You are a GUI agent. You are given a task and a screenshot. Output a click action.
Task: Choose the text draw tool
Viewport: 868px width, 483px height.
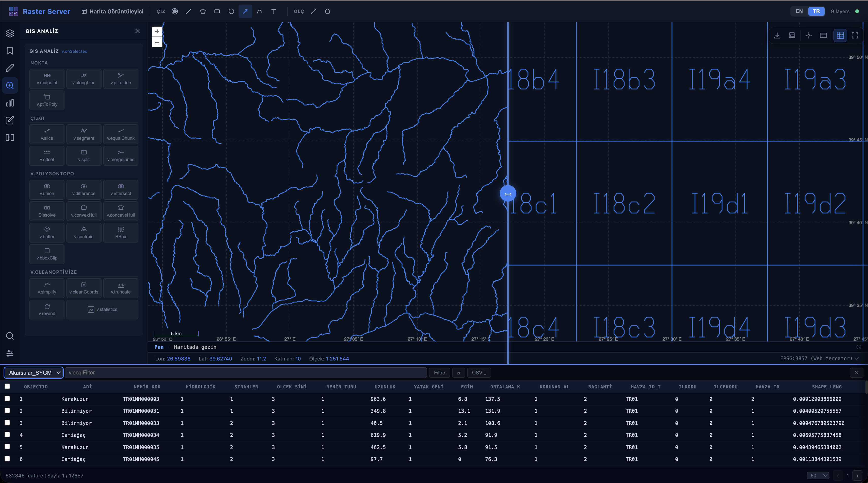click(274, 11)
